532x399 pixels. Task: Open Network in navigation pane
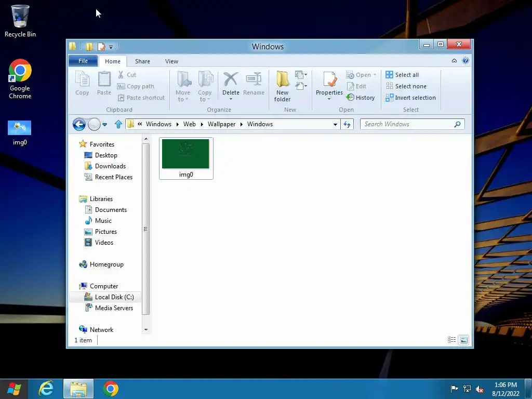(x=96, y=329)
